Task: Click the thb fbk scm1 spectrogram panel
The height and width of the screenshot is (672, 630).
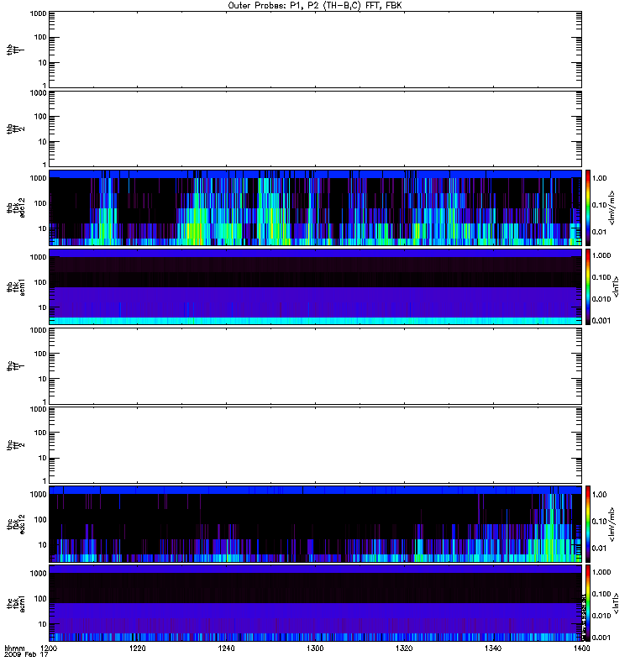Action: [315, 287]
